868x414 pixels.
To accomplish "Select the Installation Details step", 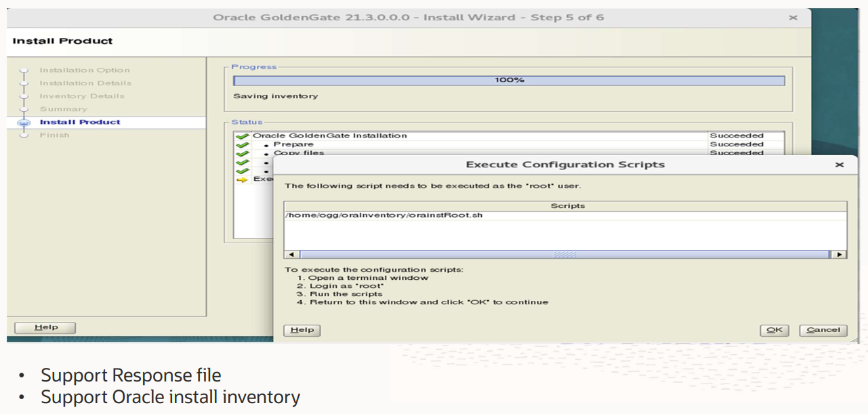I will (x=85, y=83).
